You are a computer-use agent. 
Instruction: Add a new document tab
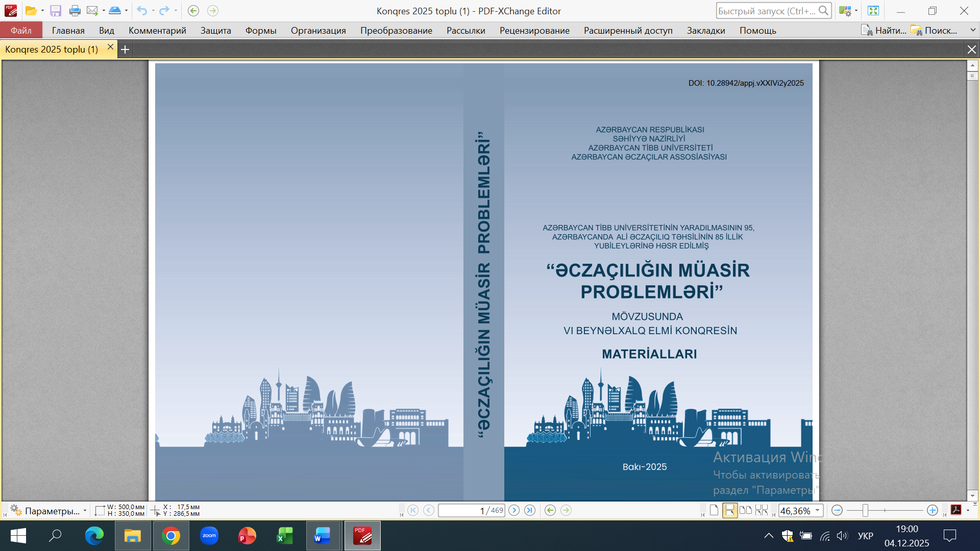[x=125, y=49]
